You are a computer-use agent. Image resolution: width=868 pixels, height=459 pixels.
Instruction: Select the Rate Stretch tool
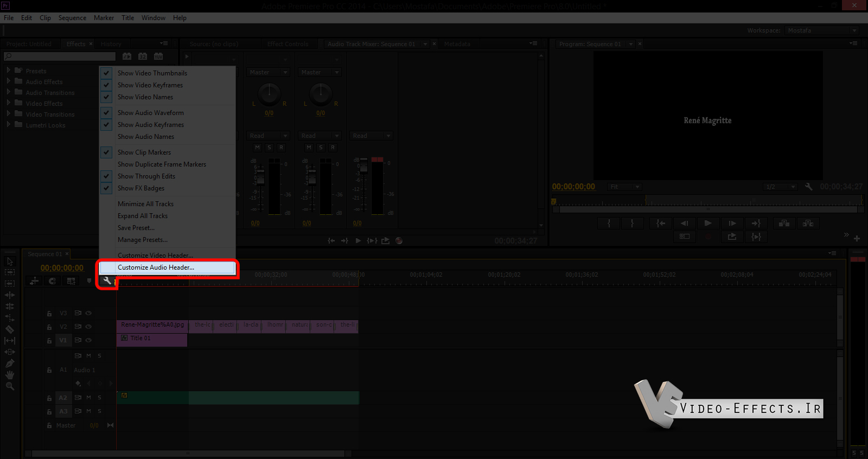point(10,318)
